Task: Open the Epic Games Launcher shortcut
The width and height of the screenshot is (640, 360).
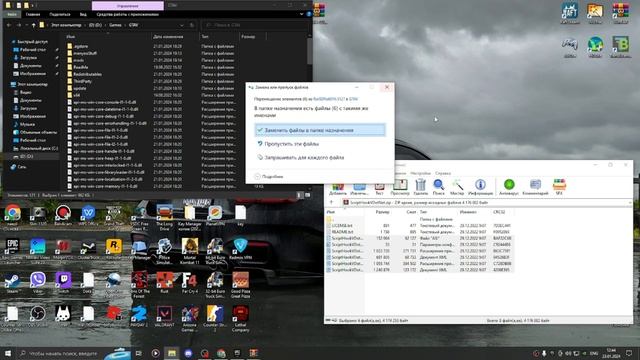Action: click(12, 249)
